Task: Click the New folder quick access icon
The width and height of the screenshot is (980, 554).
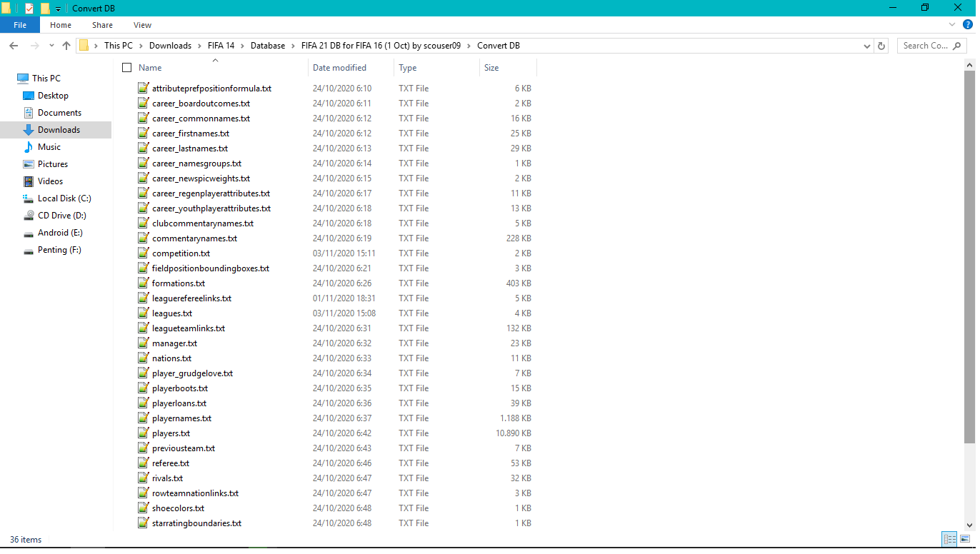Action: (45, 8)
